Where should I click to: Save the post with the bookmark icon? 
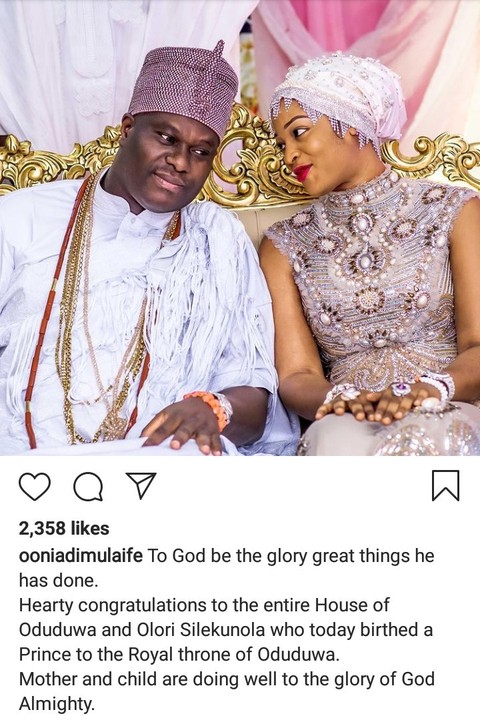point(446,485)
